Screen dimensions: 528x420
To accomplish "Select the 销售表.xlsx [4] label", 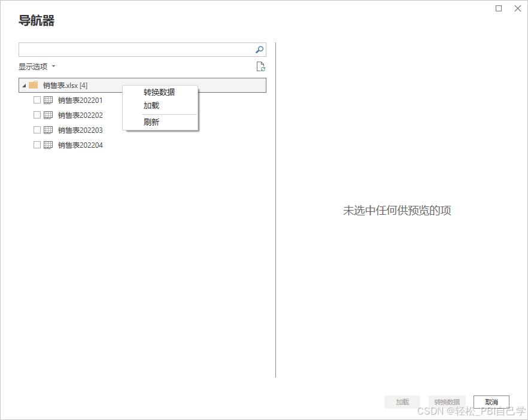I will 65,86.
